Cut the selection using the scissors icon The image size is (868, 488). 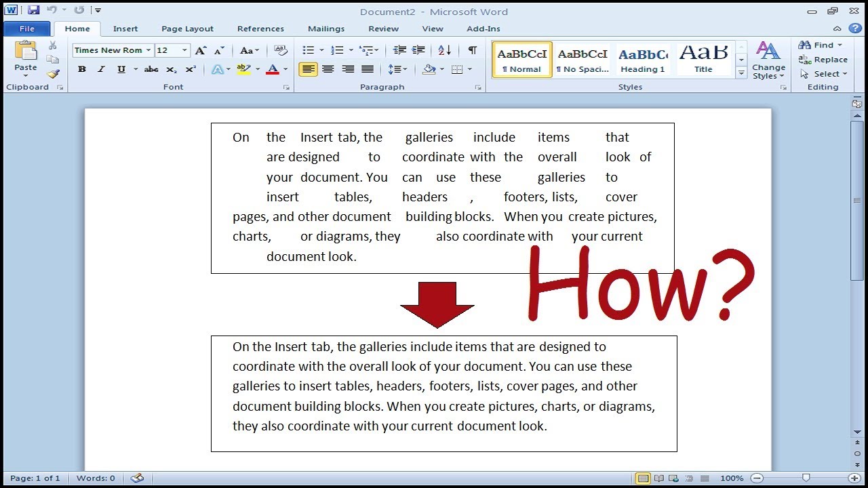point(52,46)
